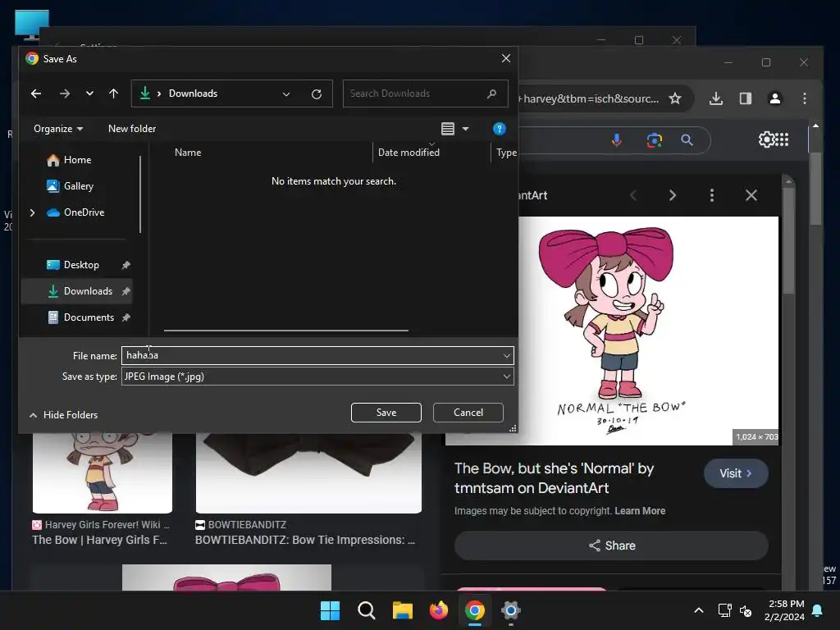
Task: Show the next image in preview
Action: (x=673, y=195)
